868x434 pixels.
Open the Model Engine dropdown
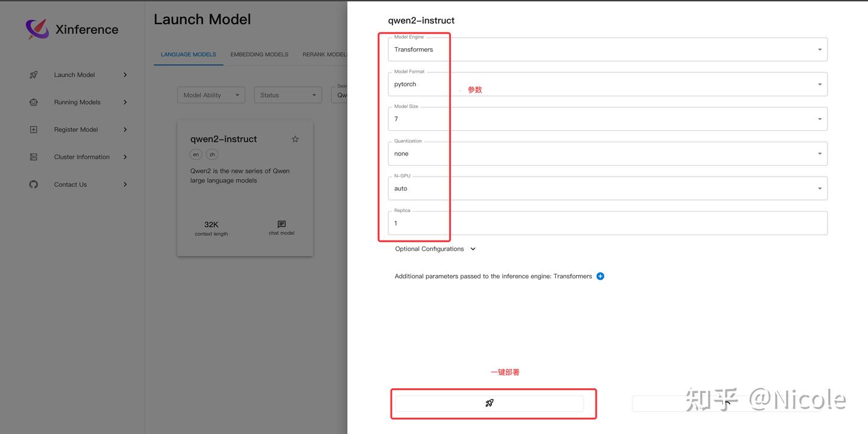pos(608,49)
